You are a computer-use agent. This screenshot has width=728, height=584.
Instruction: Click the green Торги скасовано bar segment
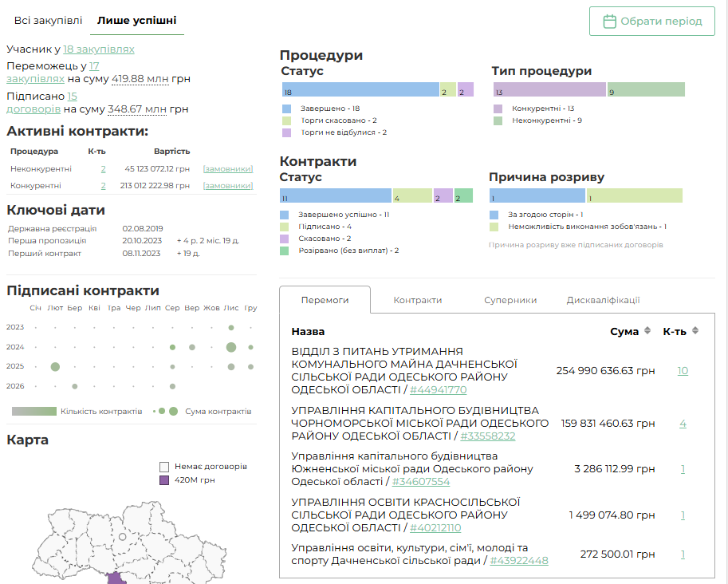pos(448,89)
